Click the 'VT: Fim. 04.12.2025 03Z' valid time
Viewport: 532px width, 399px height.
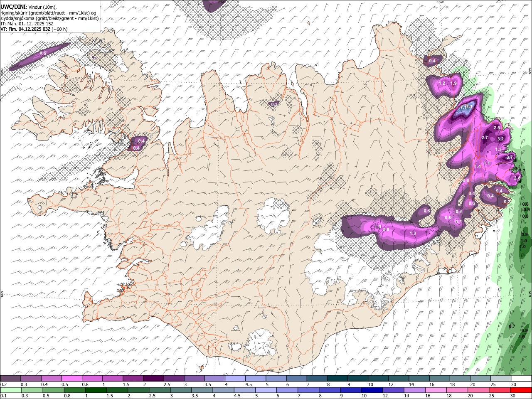[26, 29]
